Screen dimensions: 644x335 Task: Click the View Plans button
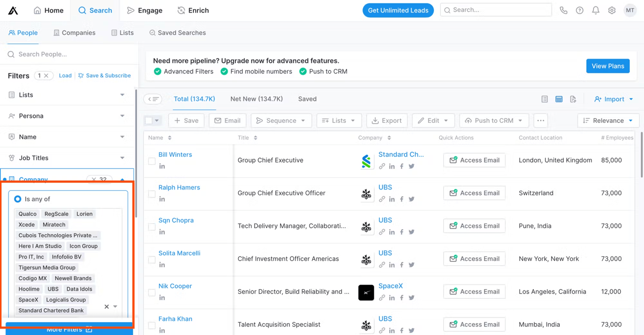tap(608, 66)
